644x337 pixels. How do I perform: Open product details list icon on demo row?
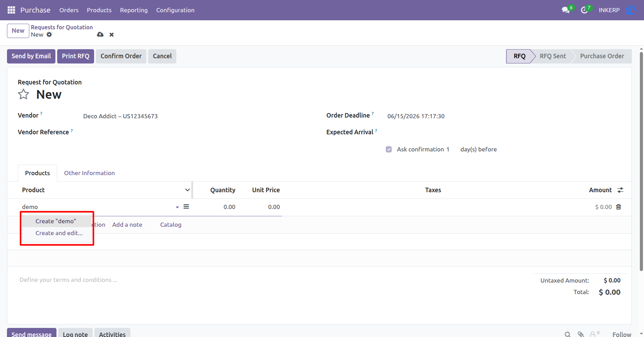coord(186,207)
